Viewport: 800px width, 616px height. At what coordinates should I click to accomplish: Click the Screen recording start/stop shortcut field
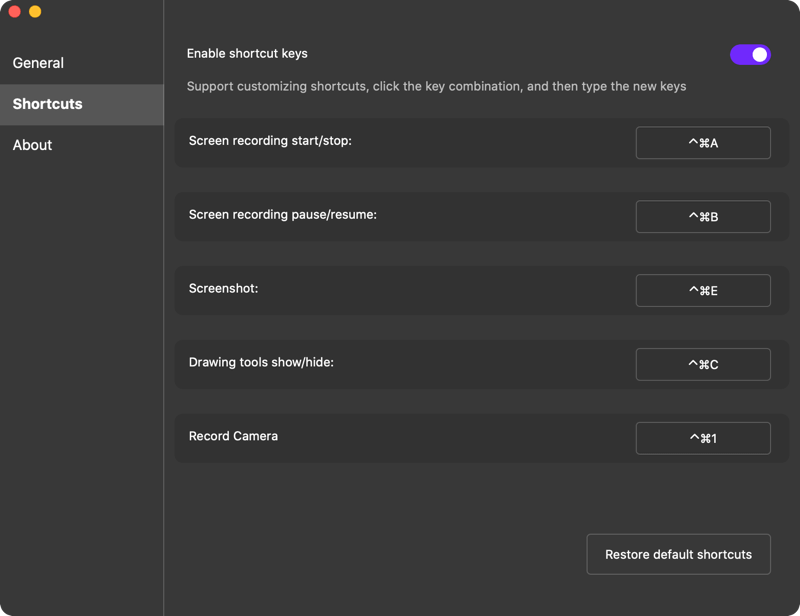[703, 143]
